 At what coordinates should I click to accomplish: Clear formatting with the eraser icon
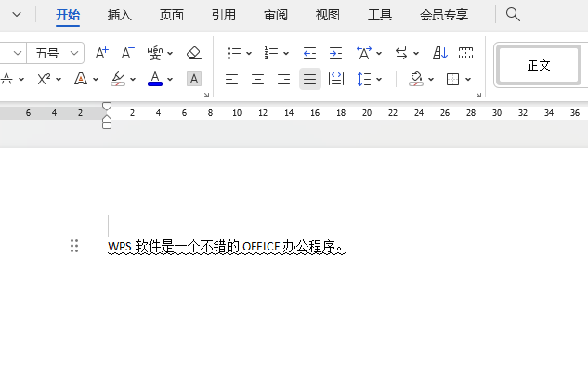coord(194,53)
